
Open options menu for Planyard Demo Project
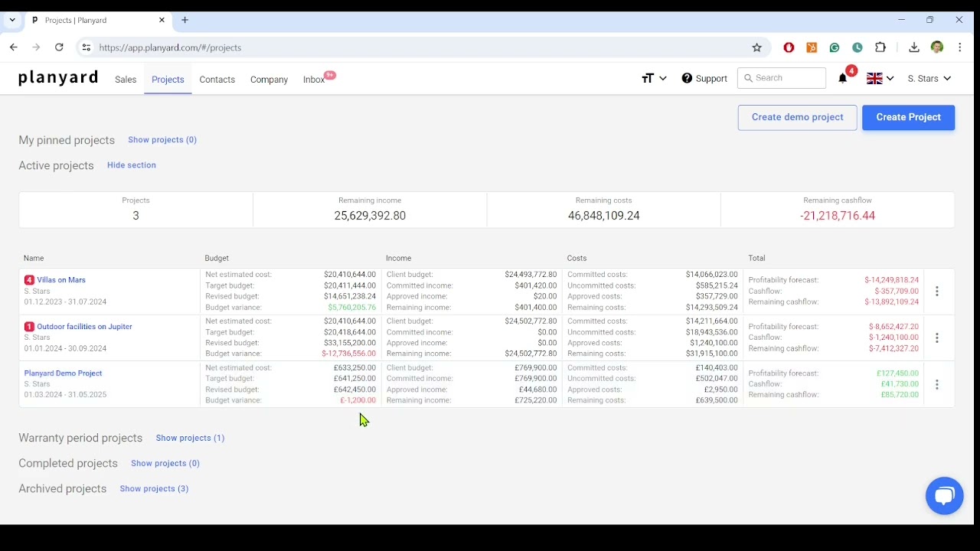click(x=937, y=384)
